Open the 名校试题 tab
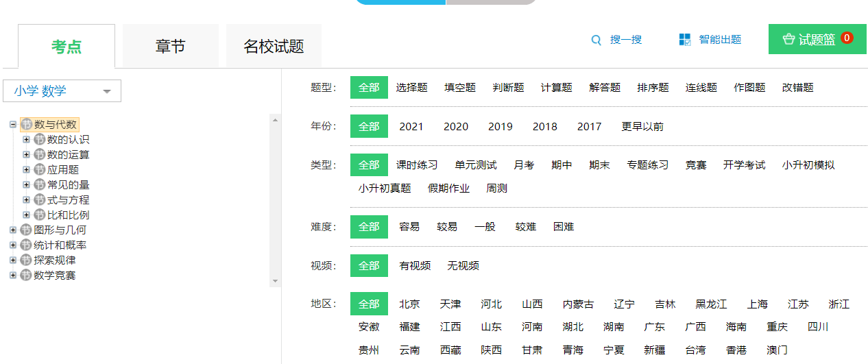The image size is (868, 364). point(274,47)
